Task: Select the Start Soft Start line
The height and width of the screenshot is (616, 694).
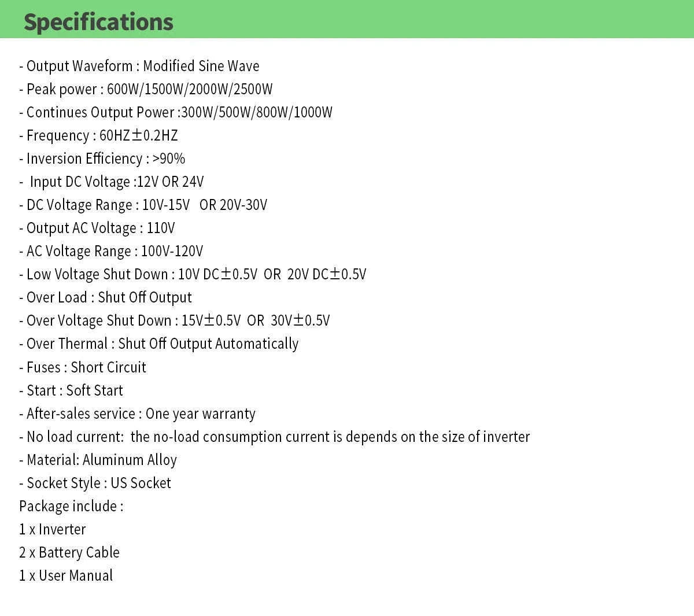Action: (71, 390)
